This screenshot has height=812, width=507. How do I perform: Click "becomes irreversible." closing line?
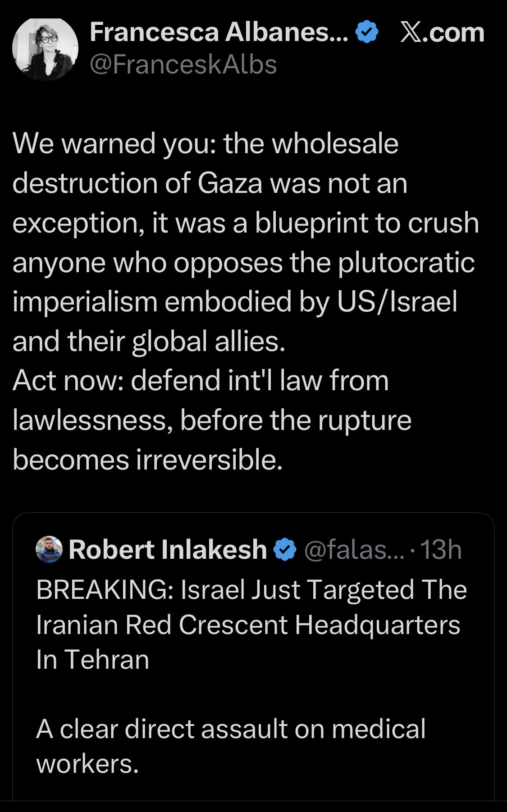tap(147, 459)
